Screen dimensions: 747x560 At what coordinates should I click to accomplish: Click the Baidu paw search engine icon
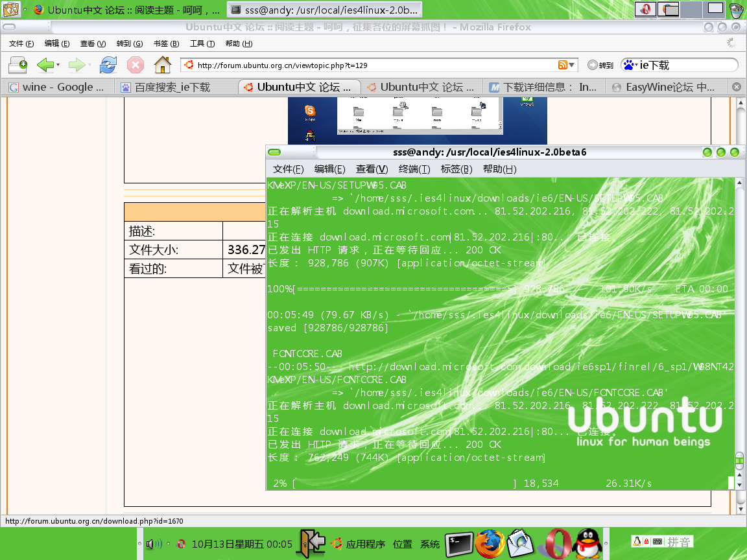[629, 65]
